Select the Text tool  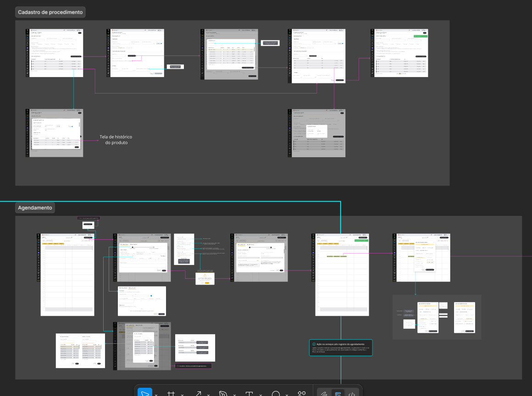pos(249,393)
